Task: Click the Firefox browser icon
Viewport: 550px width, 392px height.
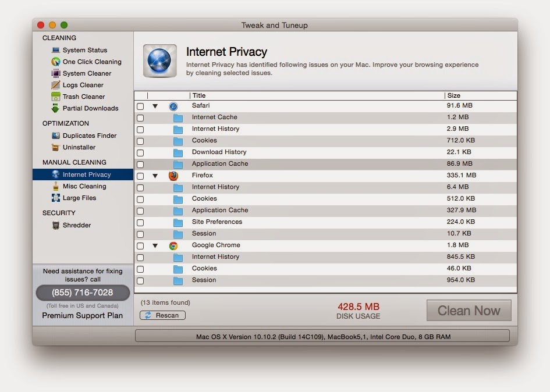Action: 173,176
